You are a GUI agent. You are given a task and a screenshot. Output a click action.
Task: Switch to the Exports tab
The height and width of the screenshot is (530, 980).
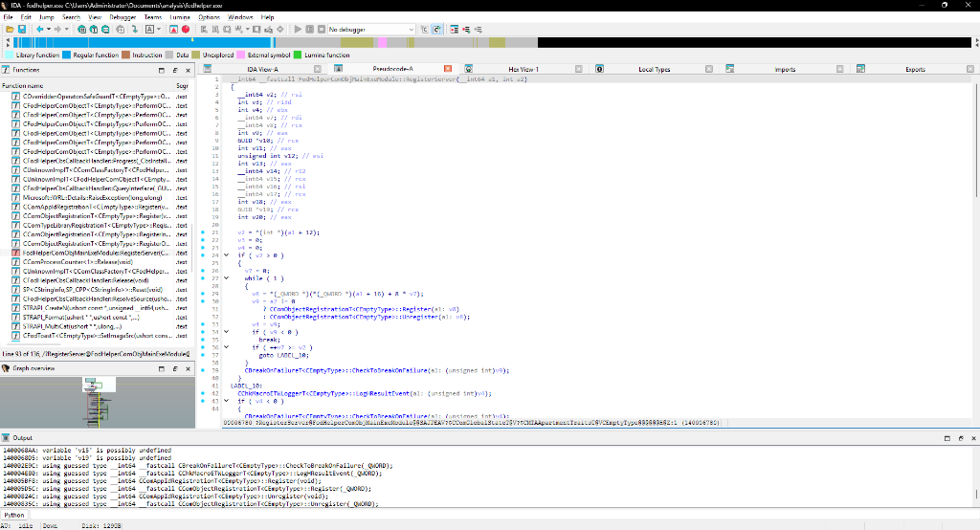915,70
